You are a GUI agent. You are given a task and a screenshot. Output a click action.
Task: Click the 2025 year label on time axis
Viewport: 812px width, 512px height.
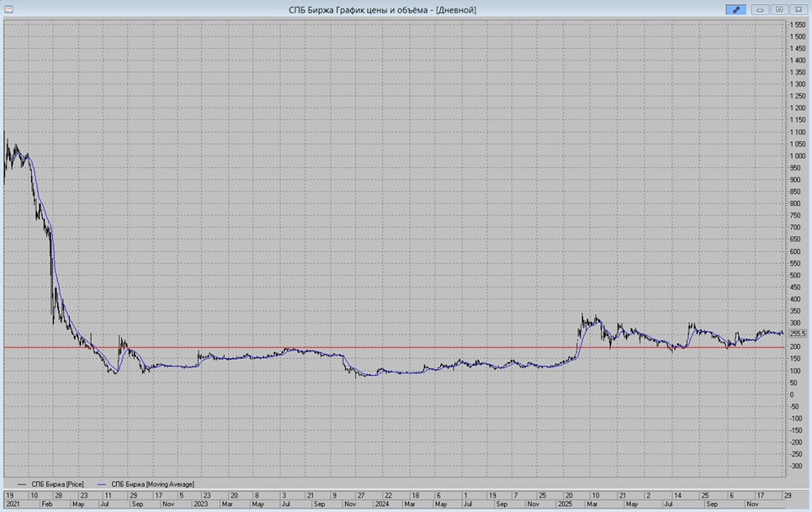(564, 504)
